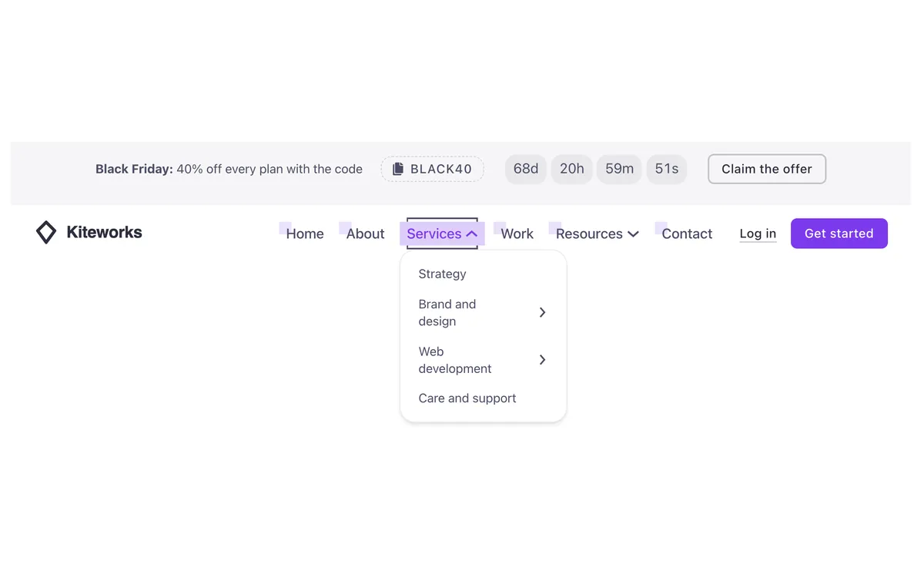Click the Kiteworks brand name text

point(104,232)
